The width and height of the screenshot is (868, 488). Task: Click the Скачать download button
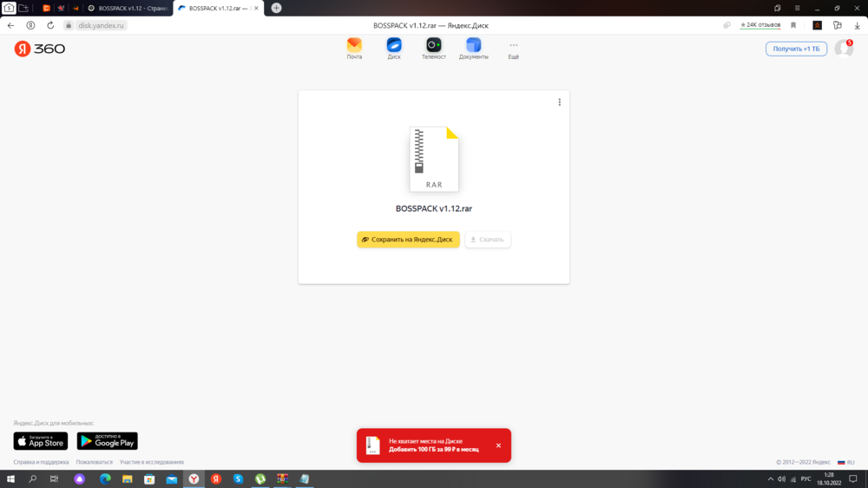(x=488, y=240)
